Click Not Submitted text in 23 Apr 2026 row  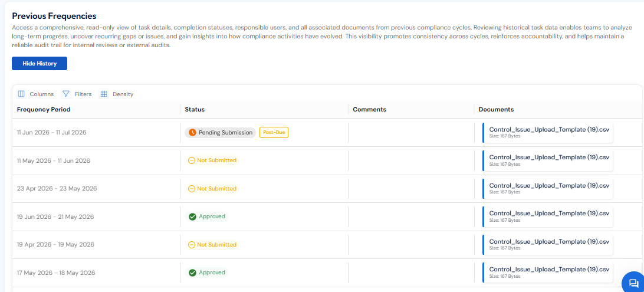[x=217, y=189]
